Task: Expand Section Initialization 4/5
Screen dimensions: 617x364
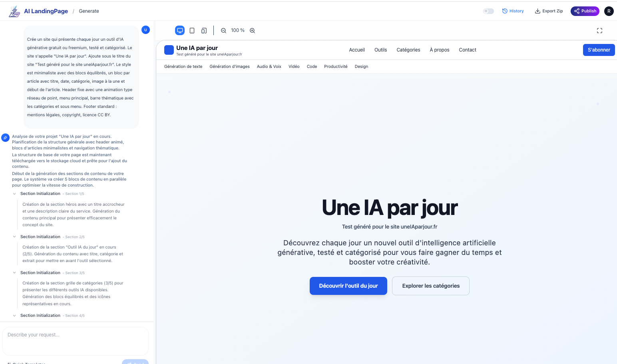Action: [15, 316]
